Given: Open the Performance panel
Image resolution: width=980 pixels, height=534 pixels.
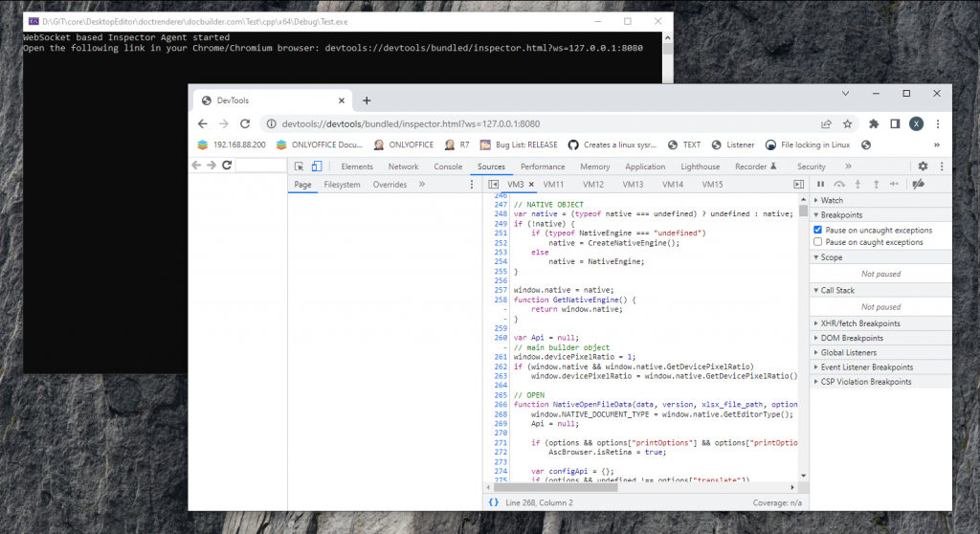Looking at the screenshot, I should tap(543, 167).
